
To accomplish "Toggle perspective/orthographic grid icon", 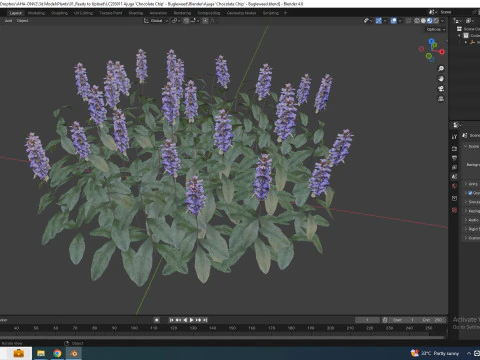I will coord(441,99).
